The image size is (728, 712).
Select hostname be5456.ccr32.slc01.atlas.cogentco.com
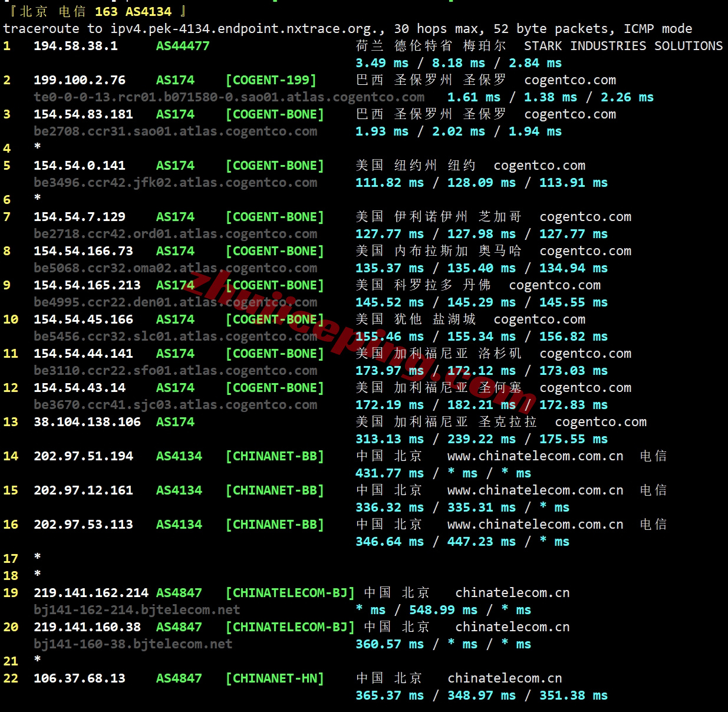coord(176,336)
